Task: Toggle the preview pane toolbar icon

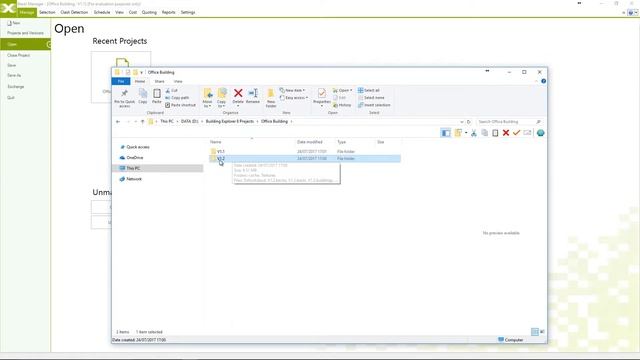Action: 446,133
